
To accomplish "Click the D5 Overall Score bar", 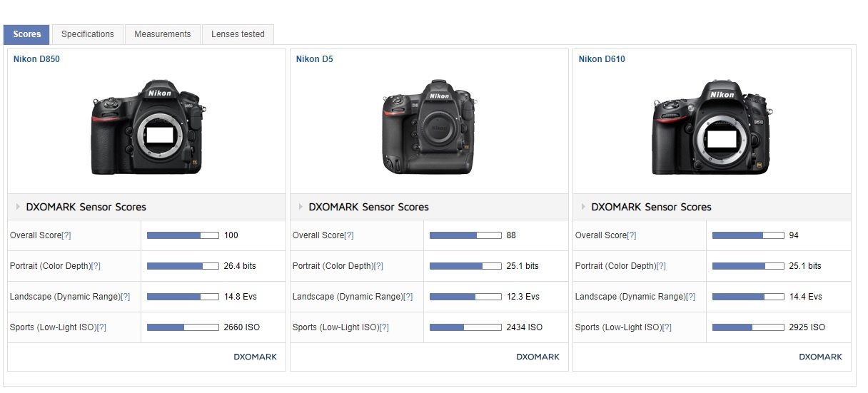I will [x=465, y=235].
